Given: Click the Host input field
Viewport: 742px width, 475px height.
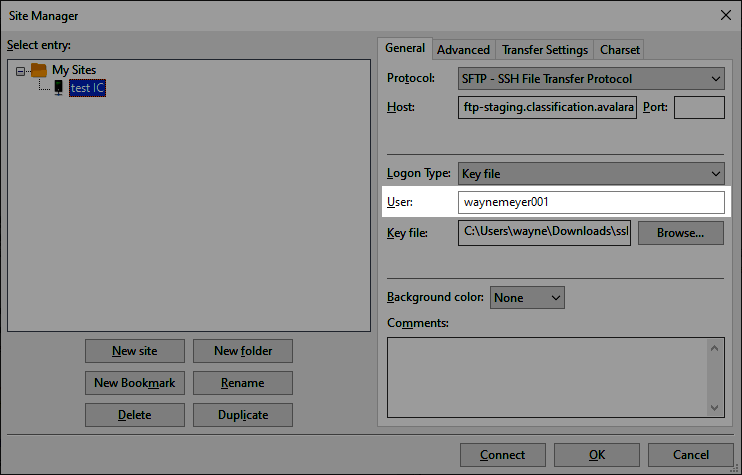Looking at the screenshot, I should coord(547,107).
